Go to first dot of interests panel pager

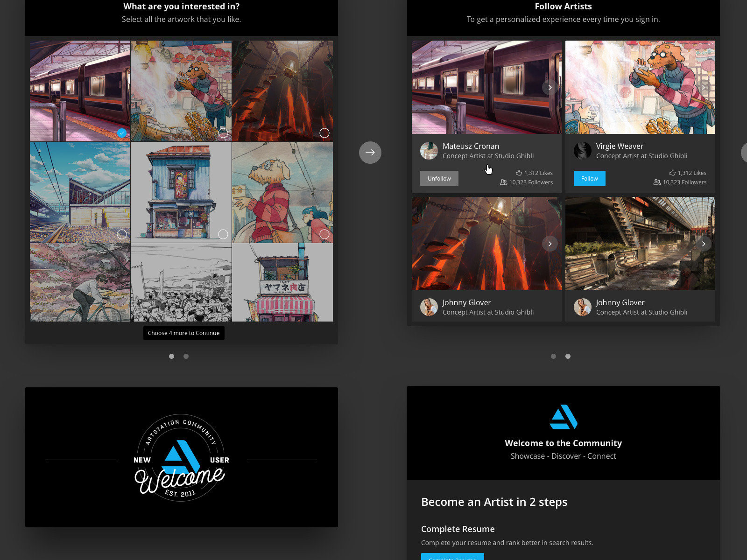click(x=171, y=356)
